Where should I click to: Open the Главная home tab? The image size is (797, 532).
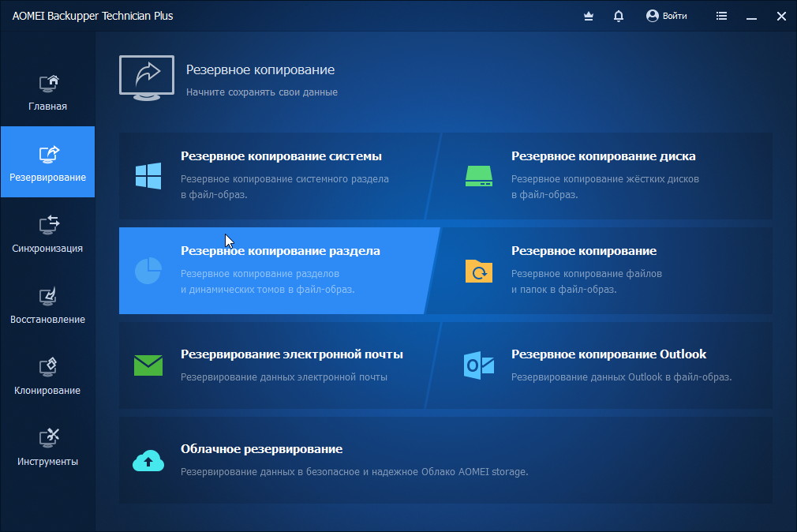48,92
